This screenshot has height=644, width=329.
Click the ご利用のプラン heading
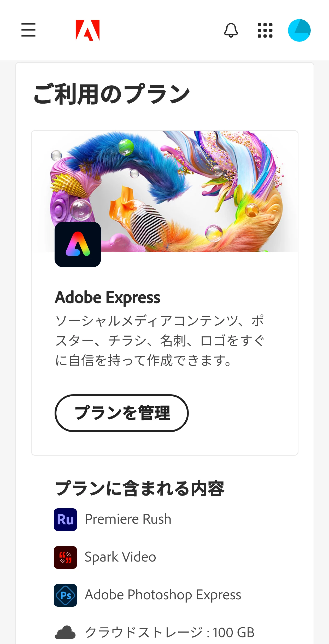pyautogui.click(x=111, y=94)
